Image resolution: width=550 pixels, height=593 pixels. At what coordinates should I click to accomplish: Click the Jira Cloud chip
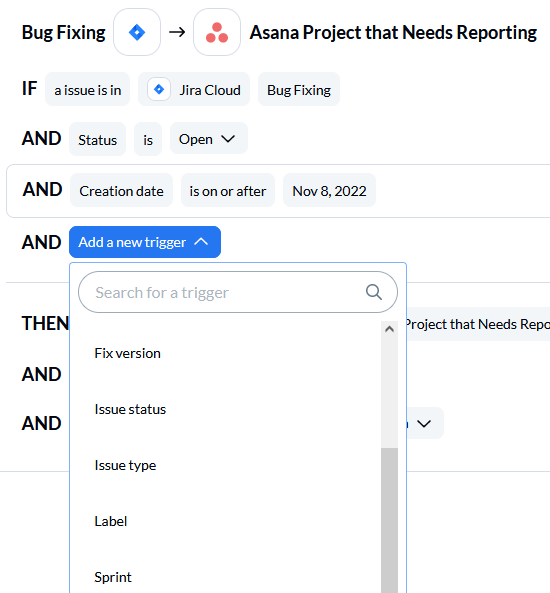coord(194,90)
